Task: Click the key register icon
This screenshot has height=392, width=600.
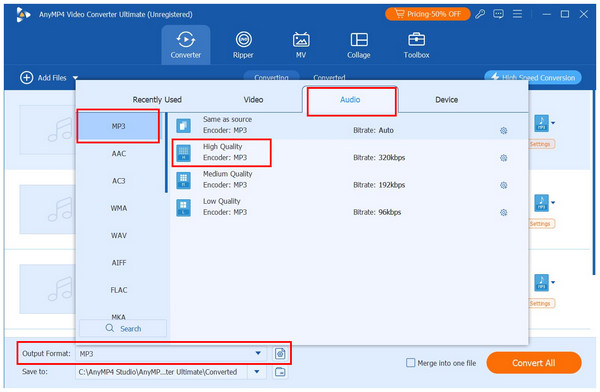Action: (x=480, y=14)
